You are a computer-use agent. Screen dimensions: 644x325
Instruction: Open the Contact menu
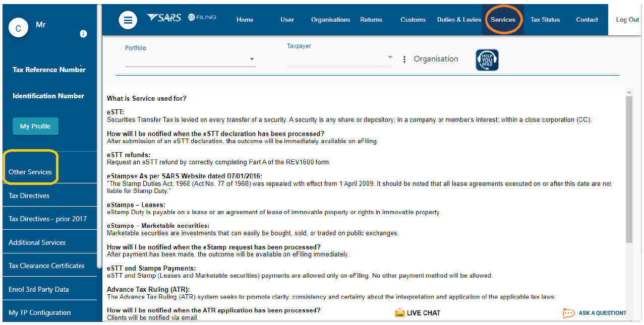(x=587, y=20)
